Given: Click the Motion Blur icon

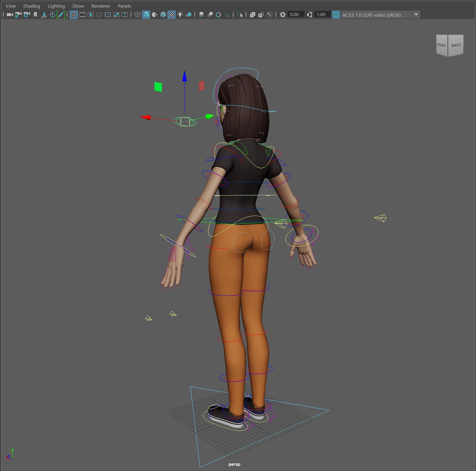Looking at the screenshot, I should pyautogui.click(x=210, y=15).
